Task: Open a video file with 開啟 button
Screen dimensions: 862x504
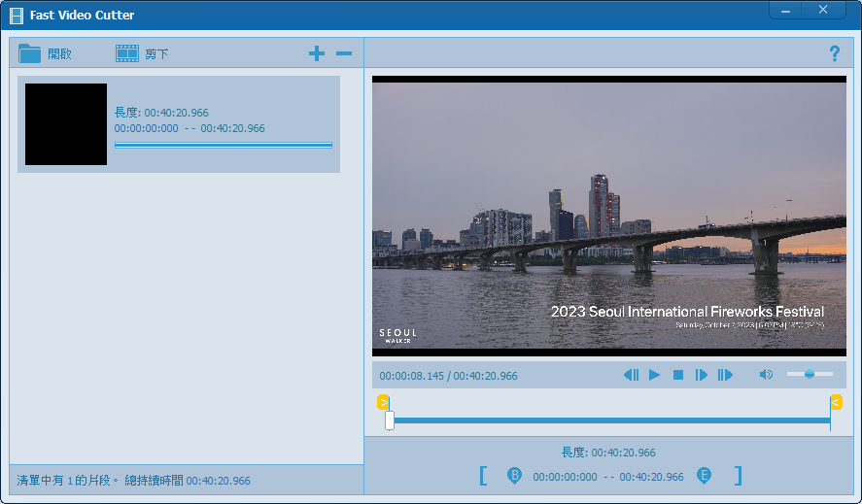Action: [45, 53]
